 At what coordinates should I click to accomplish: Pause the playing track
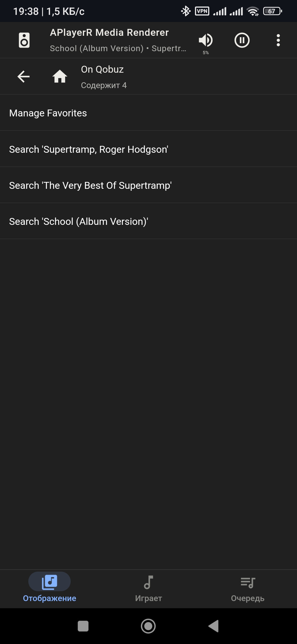click(242, 40)
